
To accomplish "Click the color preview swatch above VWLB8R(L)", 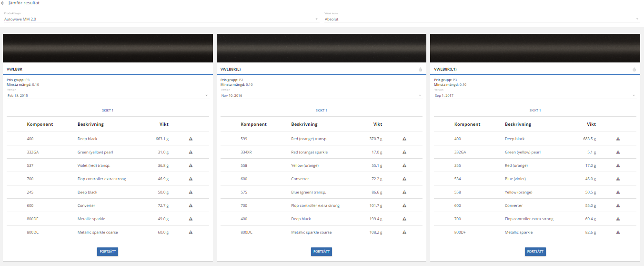I will pos(322,48).
